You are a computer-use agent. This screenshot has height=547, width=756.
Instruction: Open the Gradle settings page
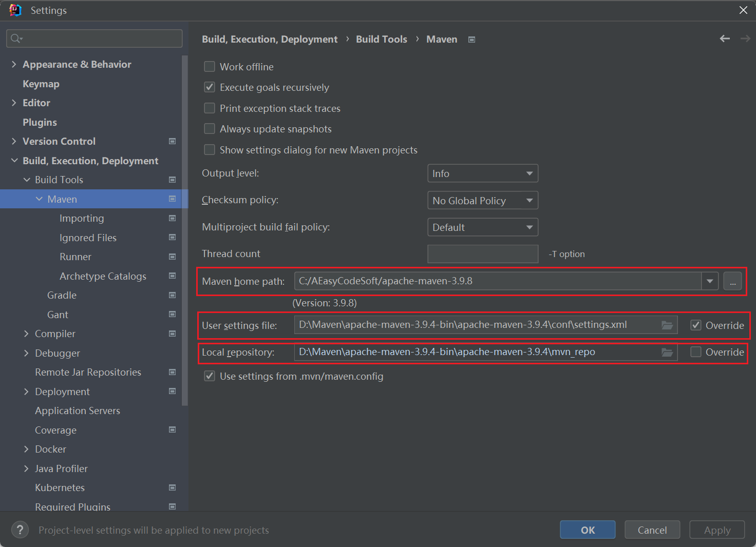(62, 295)
